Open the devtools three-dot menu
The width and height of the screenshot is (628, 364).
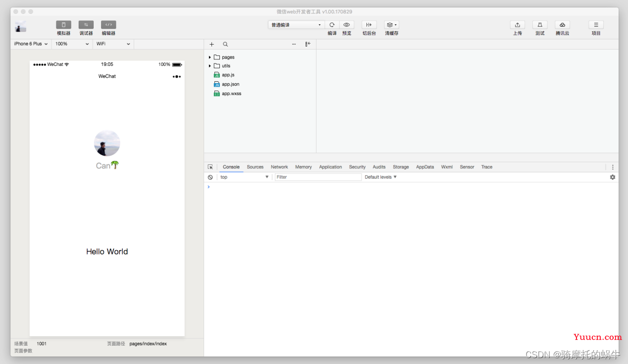[613, 167]
